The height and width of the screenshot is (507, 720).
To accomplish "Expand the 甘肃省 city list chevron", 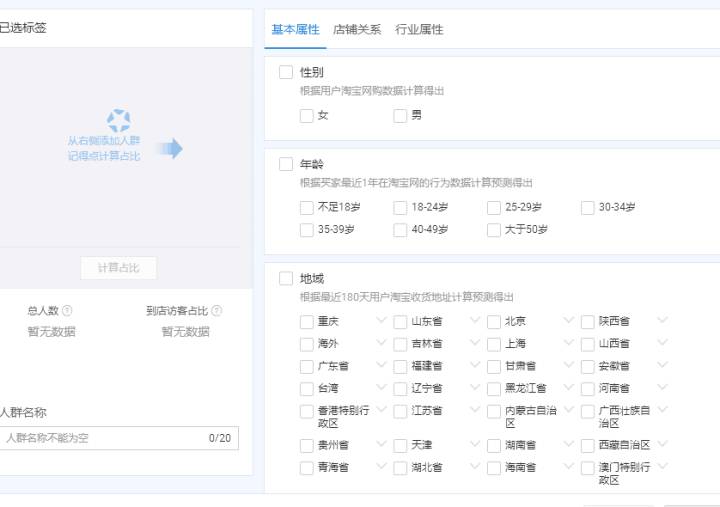I will [568, 365].
